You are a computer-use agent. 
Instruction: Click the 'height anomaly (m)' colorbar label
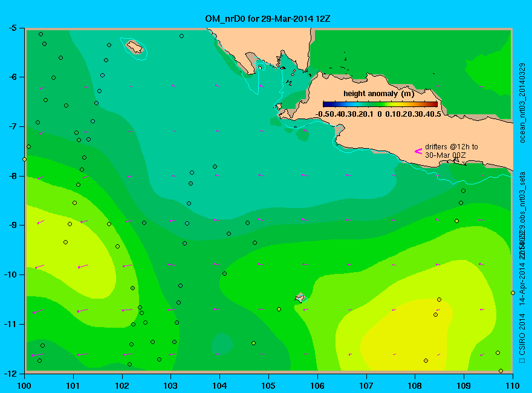coord(378,94)
